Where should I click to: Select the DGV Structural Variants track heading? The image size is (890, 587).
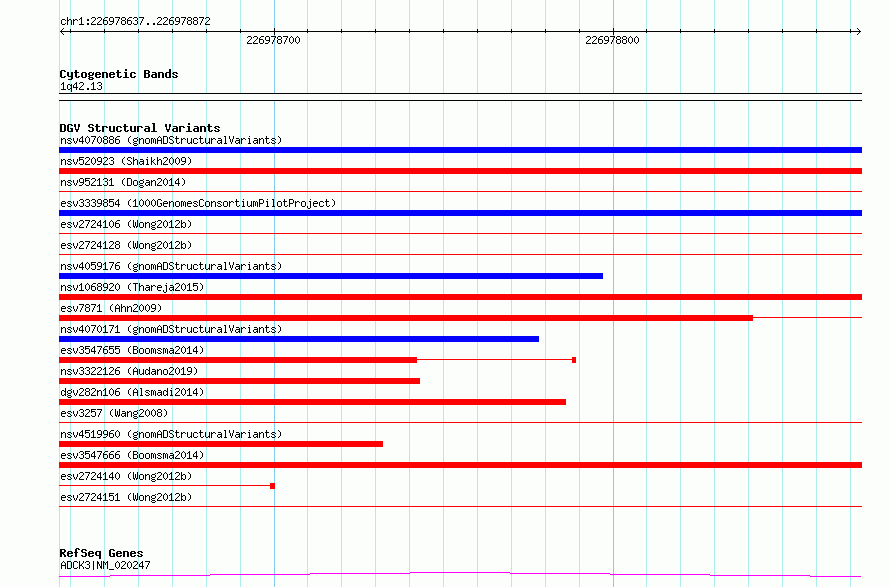click(140, 128)
